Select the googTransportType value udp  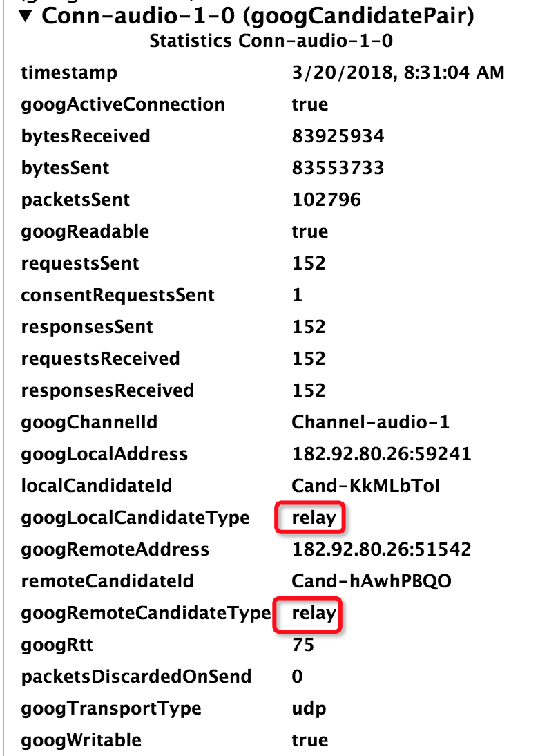309,709
